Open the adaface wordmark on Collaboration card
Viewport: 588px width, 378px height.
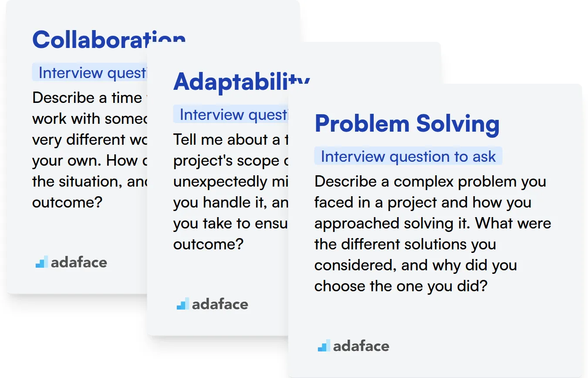click(x=79, y=262)
